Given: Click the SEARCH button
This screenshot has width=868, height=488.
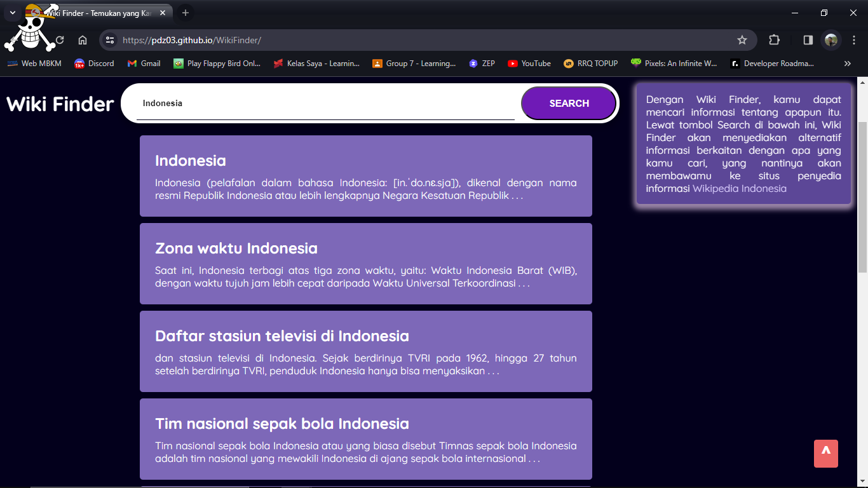Looking at the screenshot, I should 569,104.
